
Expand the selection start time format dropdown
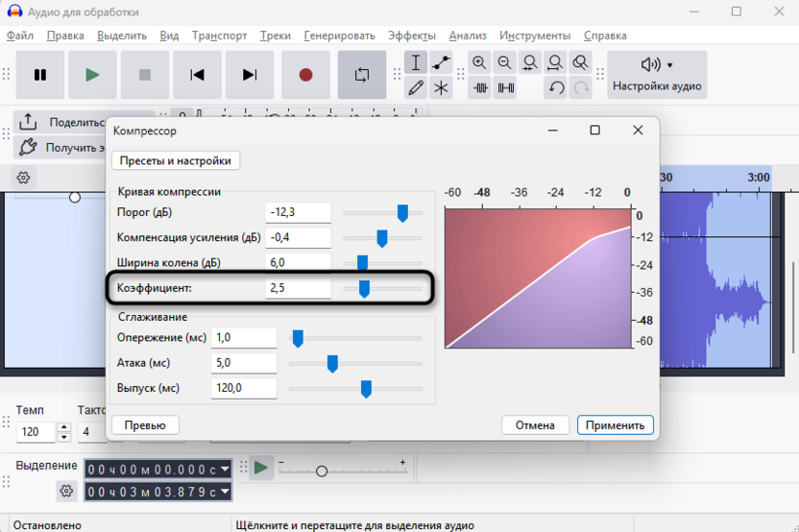click(x=225, y=469)
